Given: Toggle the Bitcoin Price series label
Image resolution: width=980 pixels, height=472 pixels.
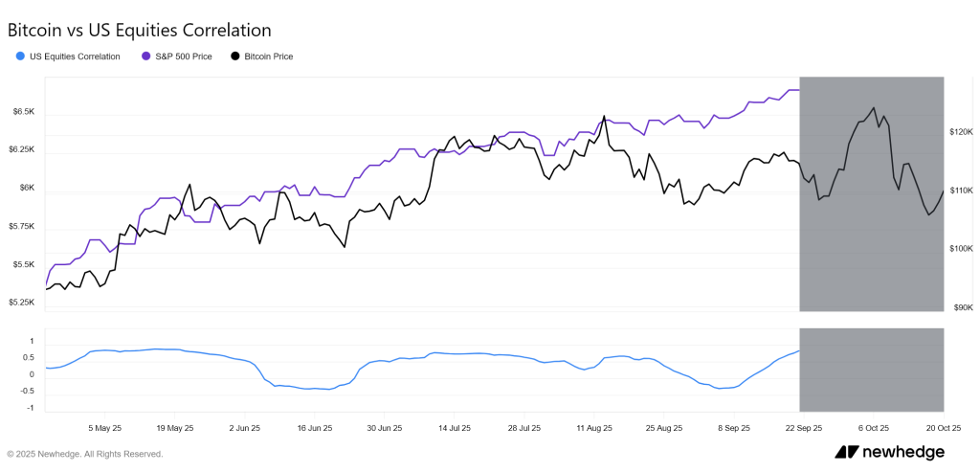Looking at the screenshot, I should [269, 56].
